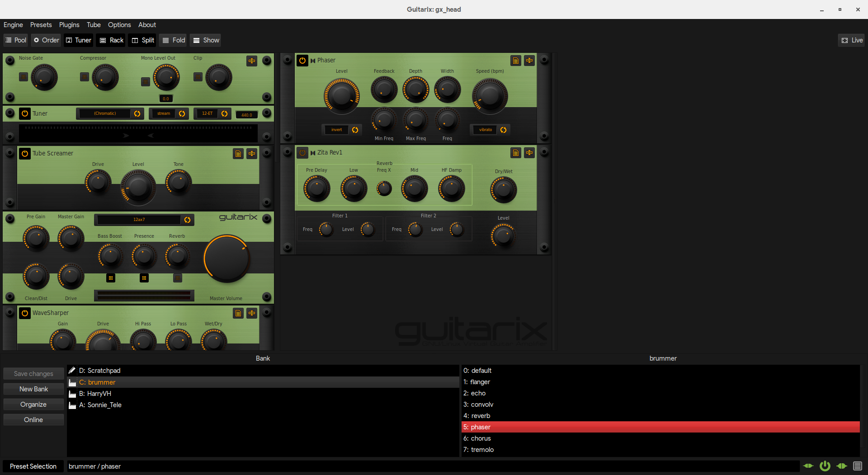Click the factory icon beside HarryVH bank

click(72, 394)
